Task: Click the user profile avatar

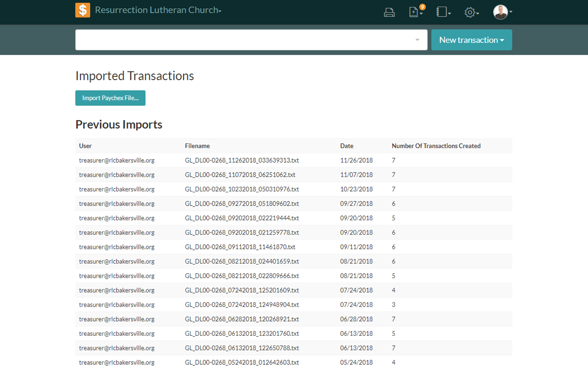Action: tap(501, 12)
